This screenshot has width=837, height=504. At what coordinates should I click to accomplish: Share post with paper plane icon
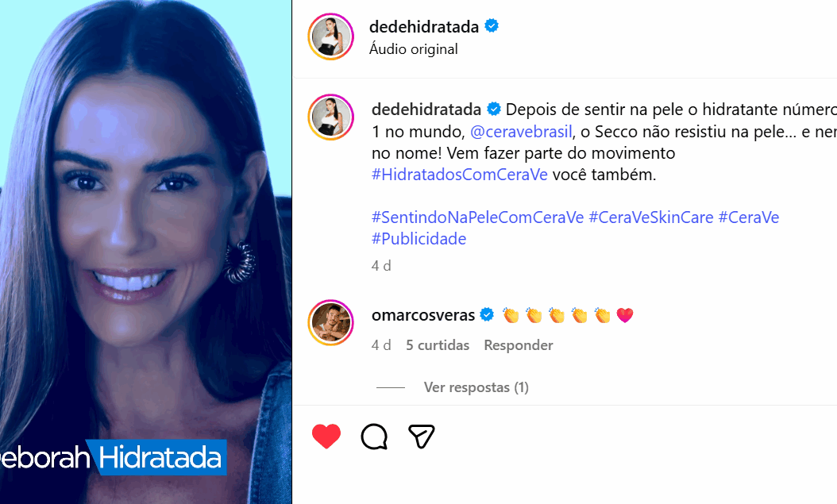(421, 437)
